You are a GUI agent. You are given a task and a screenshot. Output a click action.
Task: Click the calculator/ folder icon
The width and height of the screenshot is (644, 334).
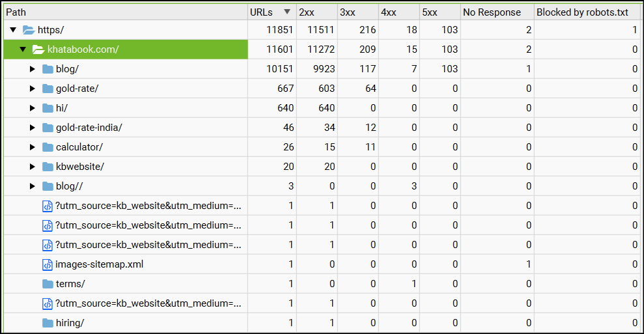[48, 147]
